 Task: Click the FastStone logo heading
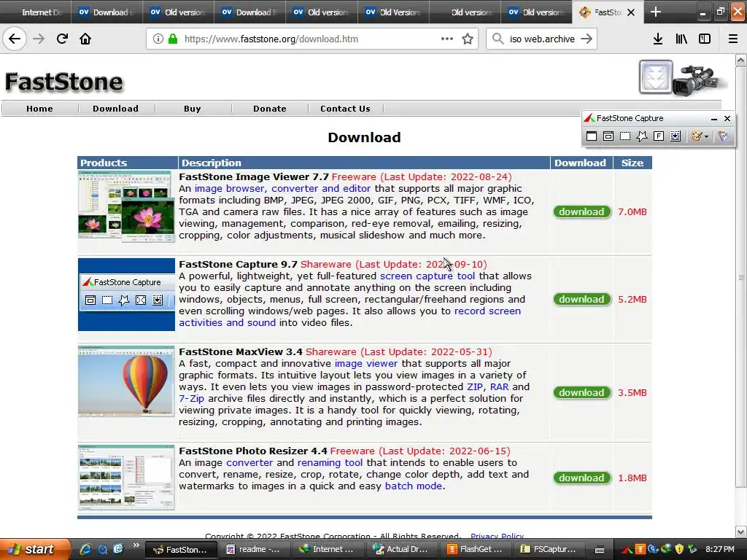[x=64, y=82]
